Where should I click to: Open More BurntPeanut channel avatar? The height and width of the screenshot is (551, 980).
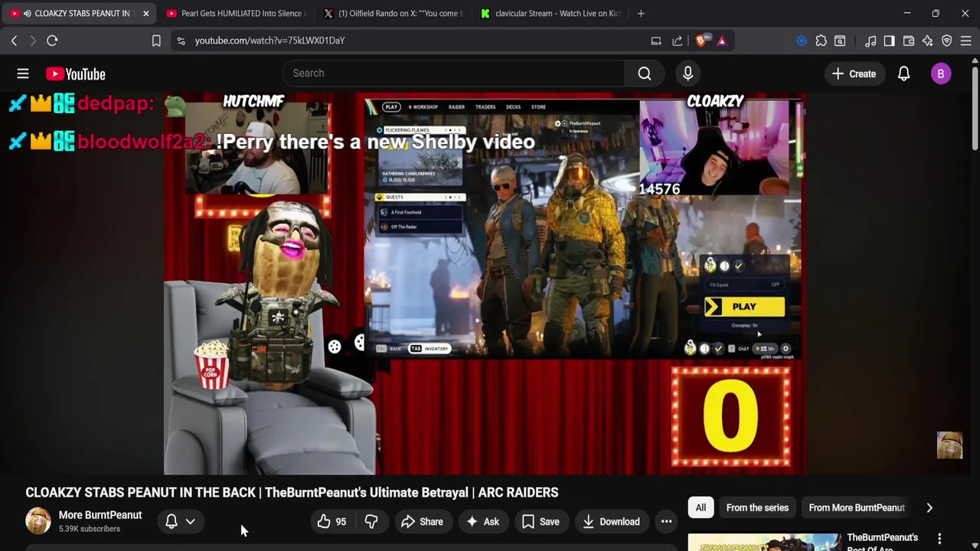38,521
